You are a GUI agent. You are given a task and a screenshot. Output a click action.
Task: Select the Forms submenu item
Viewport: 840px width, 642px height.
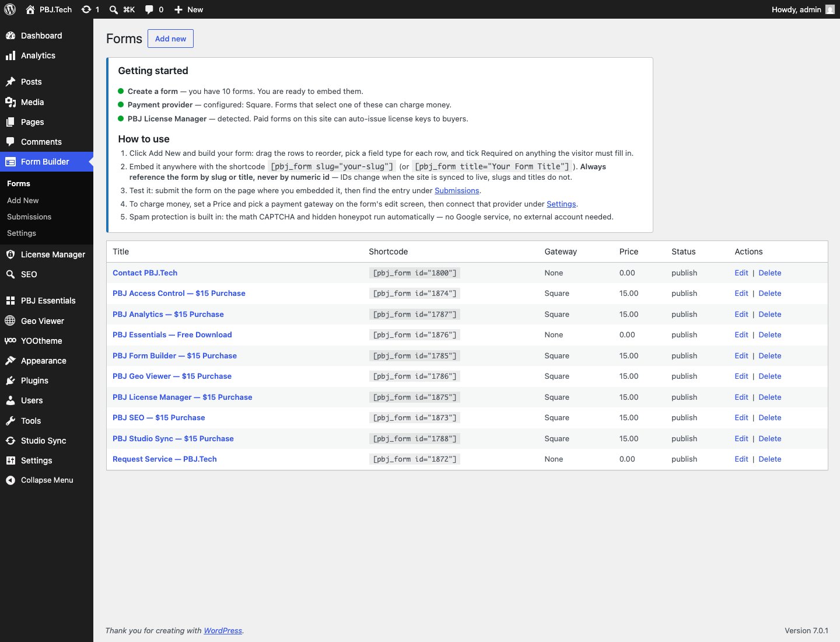(x=19, y=183)
